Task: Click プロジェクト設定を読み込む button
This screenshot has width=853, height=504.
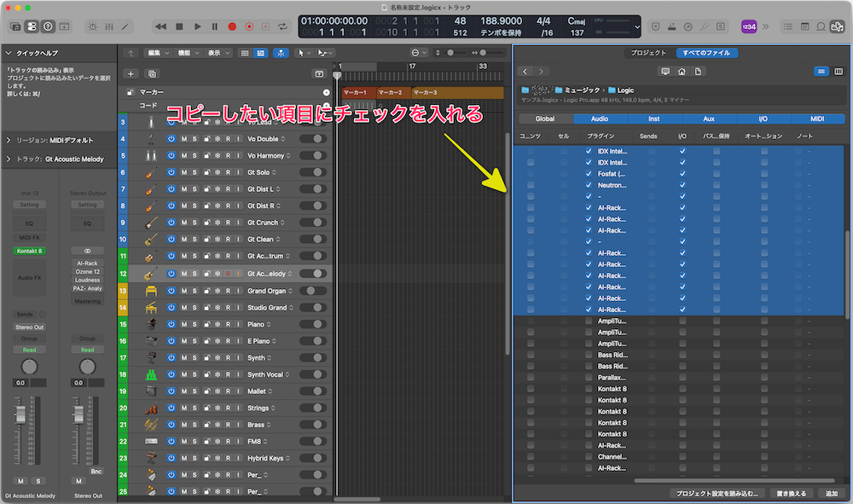Action: (x=717, y=494)
